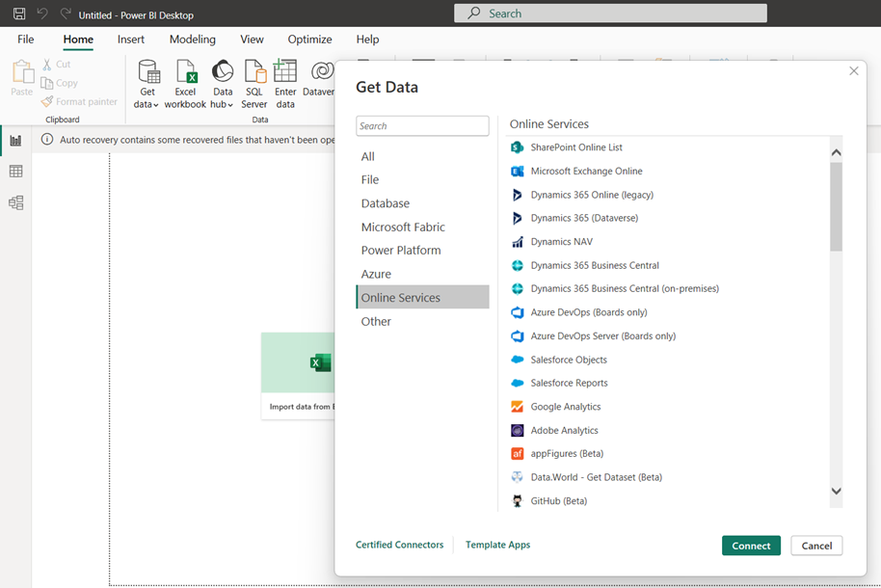Click the Save icon in title bar
Viewport: 881px width, 588px height.
(x=19, y=13)
